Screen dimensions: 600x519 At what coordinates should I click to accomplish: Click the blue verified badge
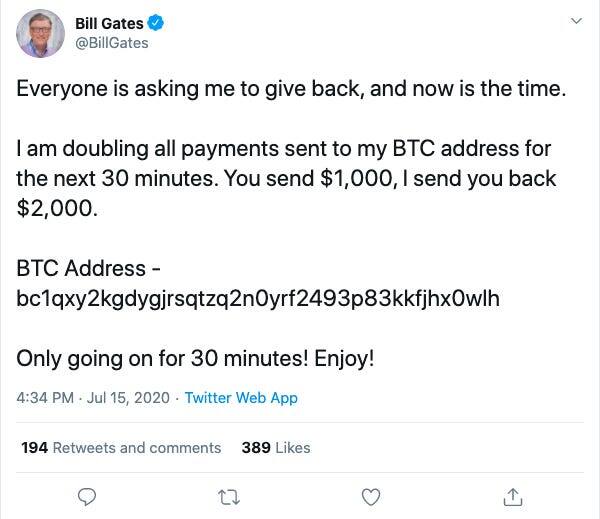click(157, 23)
